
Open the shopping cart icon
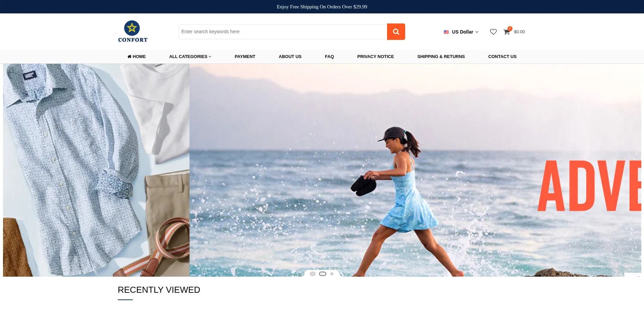pos(506,32)
